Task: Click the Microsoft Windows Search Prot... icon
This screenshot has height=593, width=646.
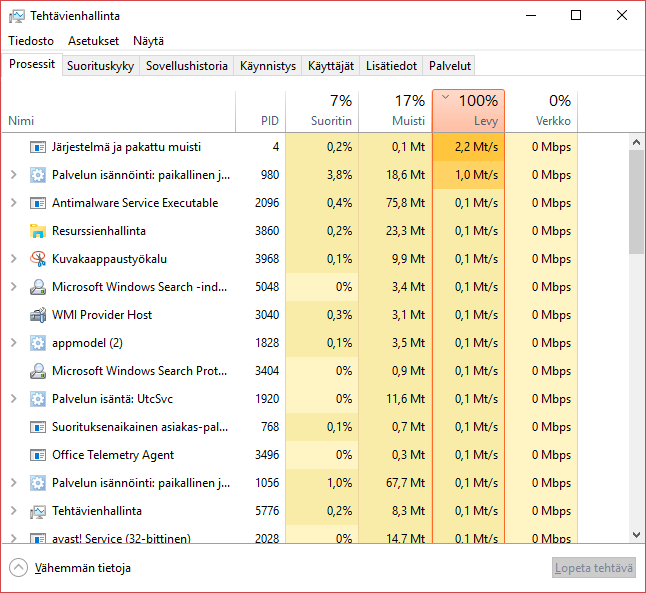Action: [37, 371]
